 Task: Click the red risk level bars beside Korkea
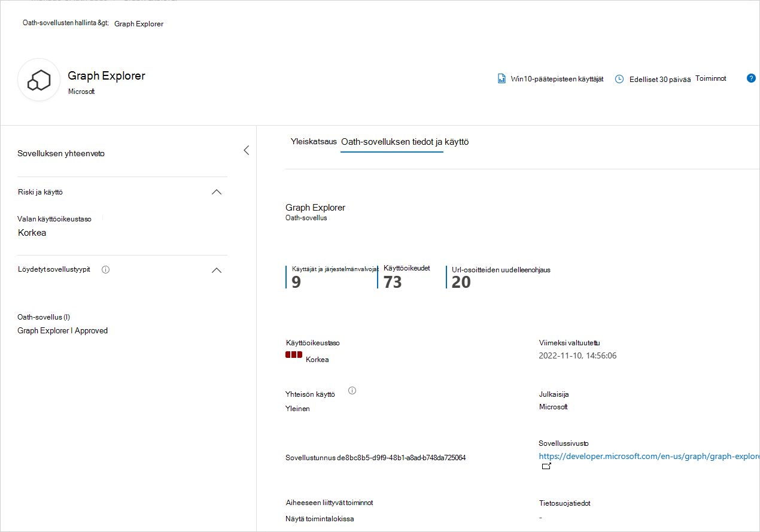point(293,354)
